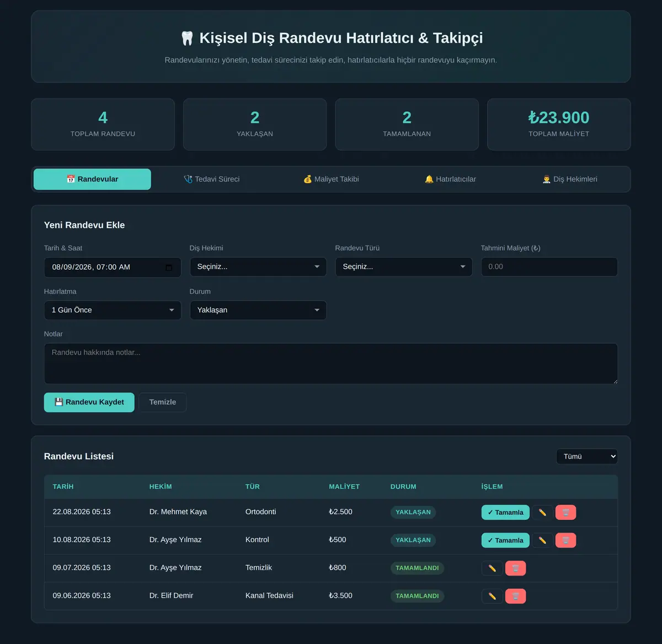Click the Tarih & Saat date field
Screen dimensions: 662x644
click(113, 267)
